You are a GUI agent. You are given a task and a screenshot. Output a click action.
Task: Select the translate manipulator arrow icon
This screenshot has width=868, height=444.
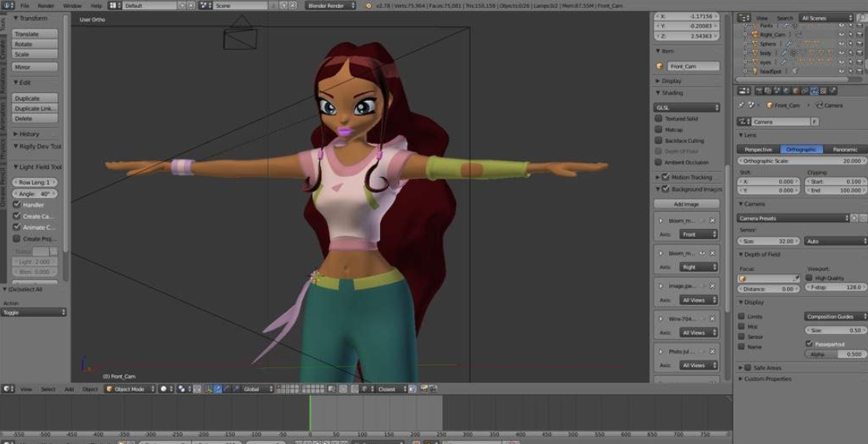[x=218, y=389]
